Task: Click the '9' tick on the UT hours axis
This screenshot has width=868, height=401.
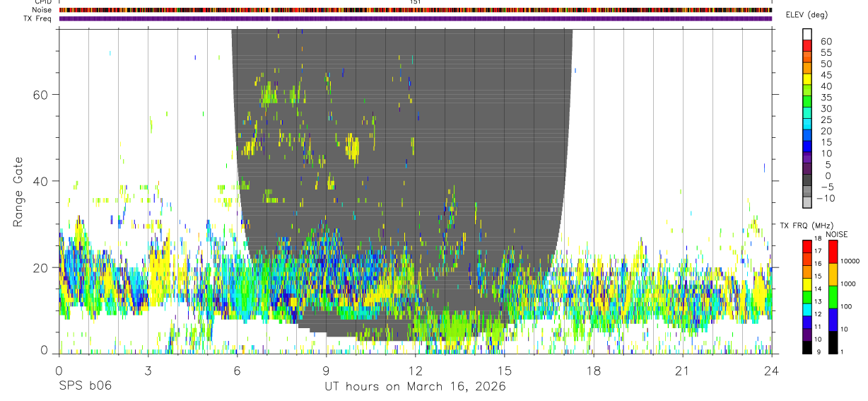Action: pos(326,371)
